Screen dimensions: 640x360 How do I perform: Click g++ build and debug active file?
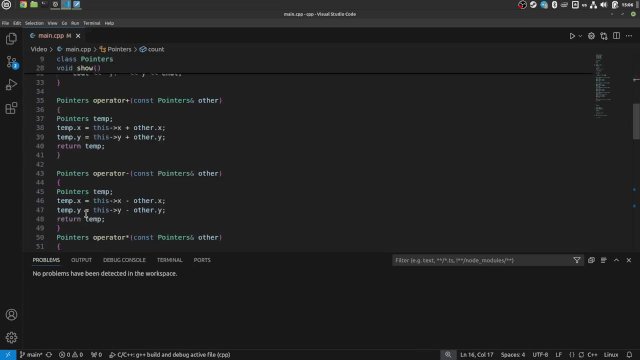tap(170, 355)
